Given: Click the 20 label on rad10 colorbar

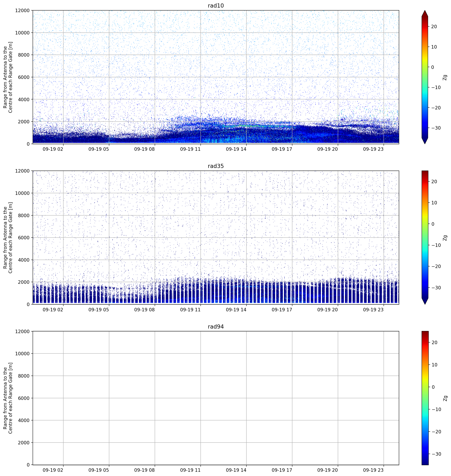Looking at the screenshot, I should pos(434,27).
